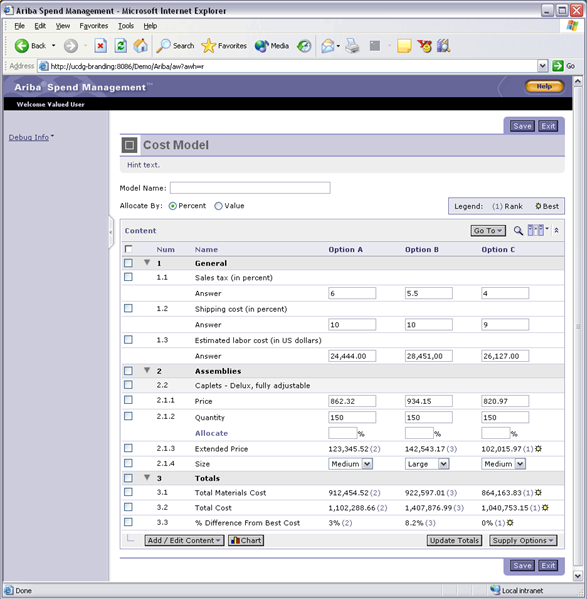Image resolution: width=587 pixels, height=599 pixels.
Task: Check the select-all header checkbox
Action: 129,249
